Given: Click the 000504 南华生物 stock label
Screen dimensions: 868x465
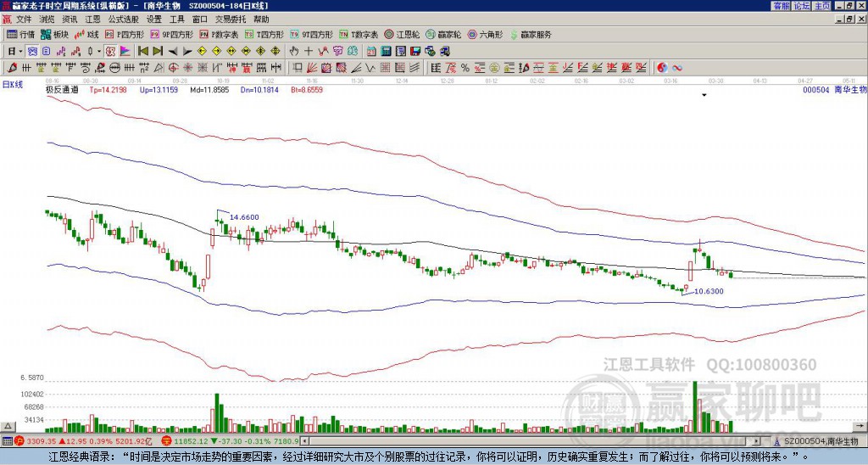Looking at the screenshot, I should (x=834, y=89).
